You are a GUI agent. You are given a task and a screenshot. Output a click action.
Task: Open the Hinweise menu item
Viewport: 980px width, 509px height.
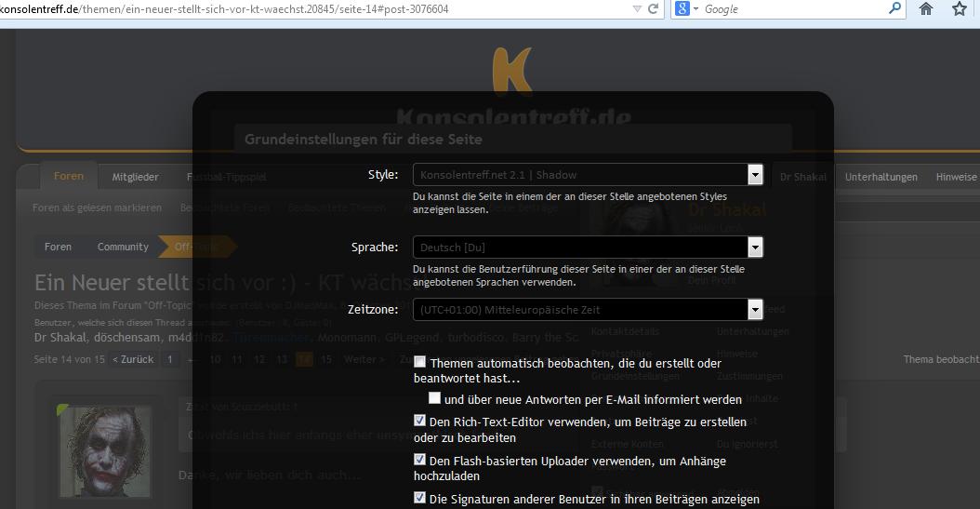click(x=956, y=177)
